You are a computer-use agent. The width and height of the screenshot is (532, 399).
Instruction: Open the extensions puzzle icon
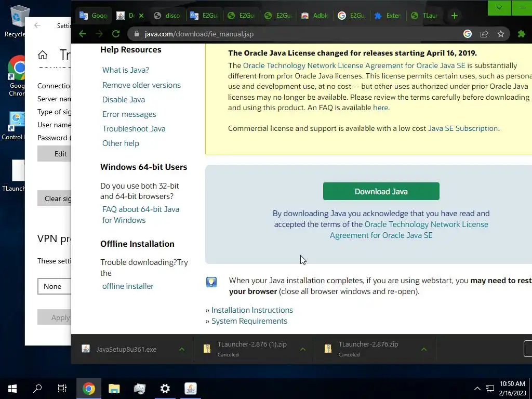522,34
